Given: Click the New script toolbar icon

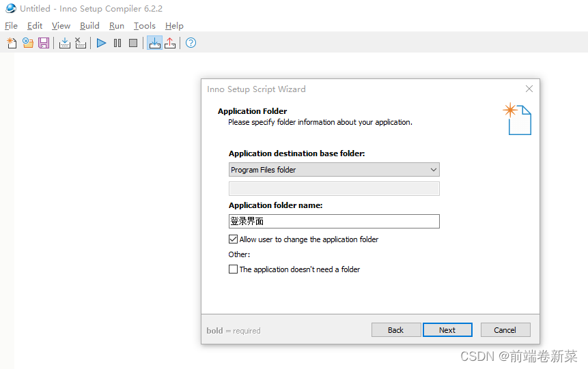Looking at the screenshot, I should pyautogui.click(x=12, y=43).
